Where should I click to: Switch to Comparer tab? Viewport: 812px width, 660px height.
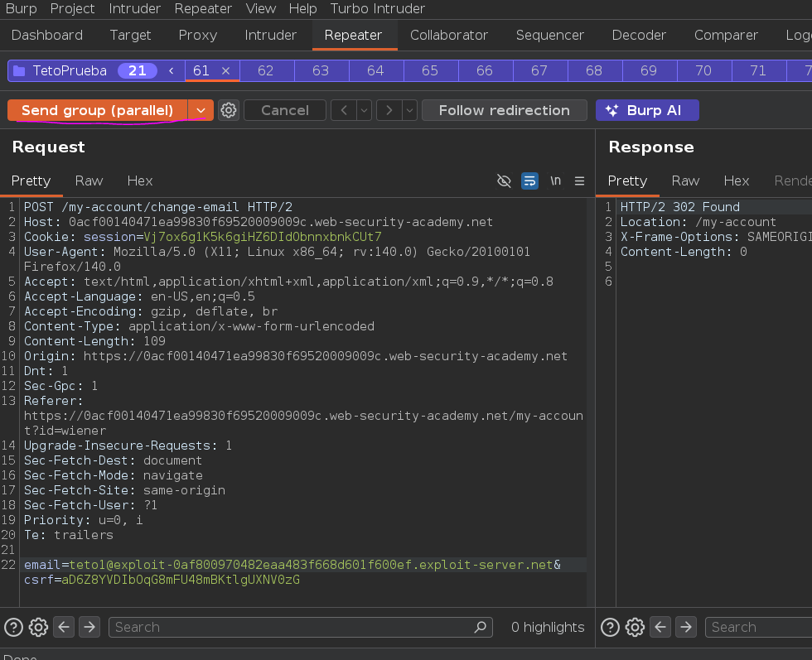click(726, 36)
